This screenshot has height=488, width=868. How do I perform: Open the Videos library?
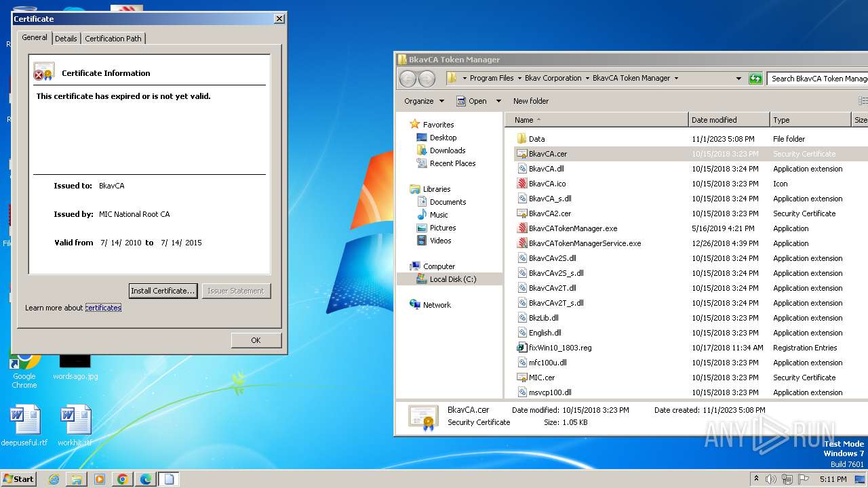pos(440,241)
